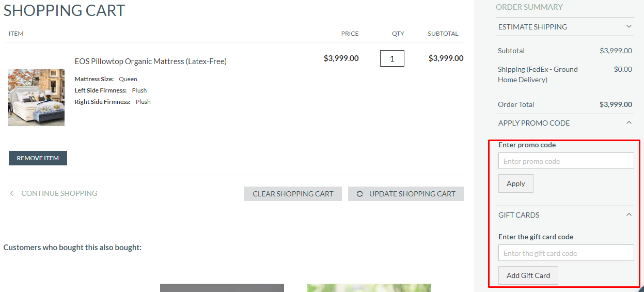Click Customers who bought this also bought heading

point(72,248)
